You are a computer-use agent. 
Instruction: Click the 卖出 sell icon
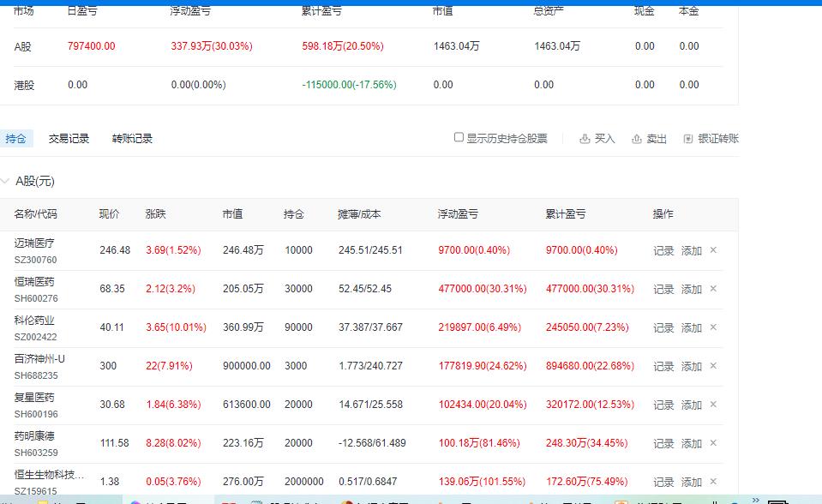click(x=636, y=139)
